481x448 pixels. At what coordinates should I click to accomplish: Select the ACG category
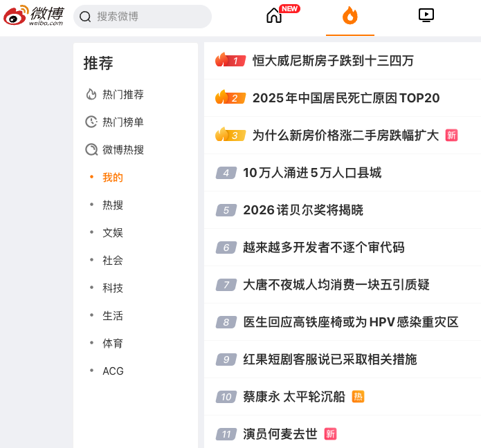coord(113,371)
